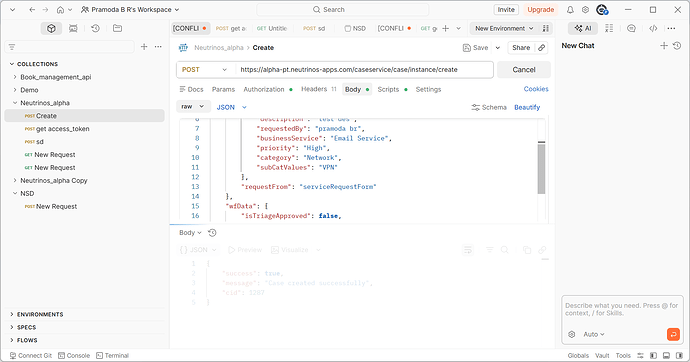Screen dimensions: 690x362
Task: Add a new request tab with plus
Action: point(445,29)
